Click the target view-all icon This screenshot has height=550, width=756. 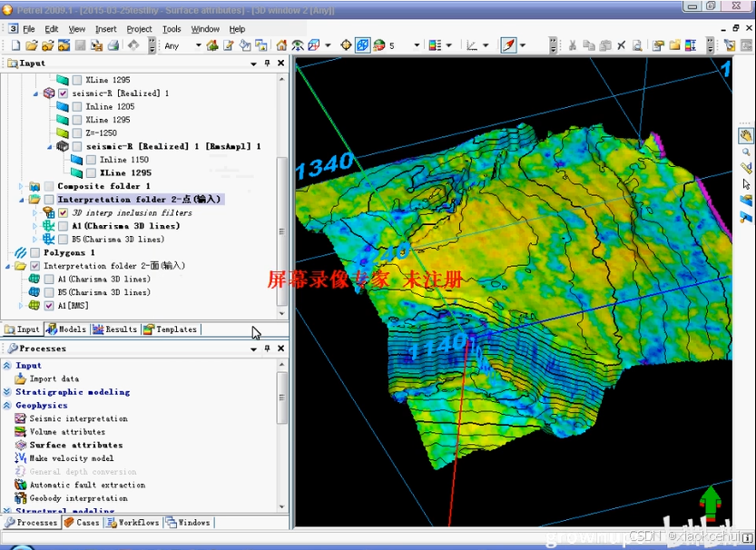tap(346, 45)
